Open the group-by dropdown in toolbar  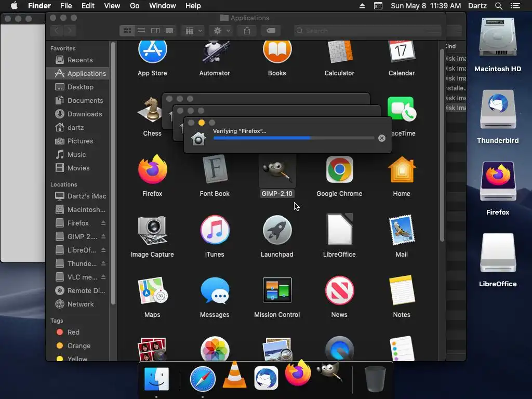coord(193,31)
